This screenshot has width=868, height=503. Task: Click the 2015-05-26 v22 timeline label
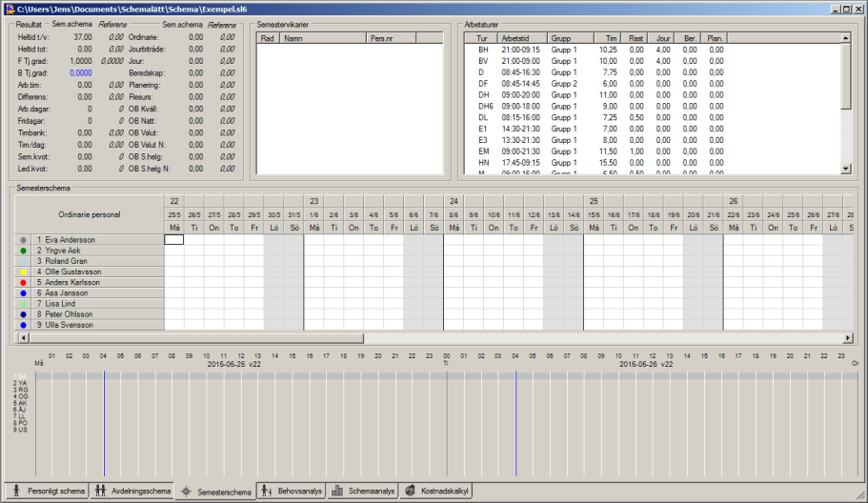[646, 364]
